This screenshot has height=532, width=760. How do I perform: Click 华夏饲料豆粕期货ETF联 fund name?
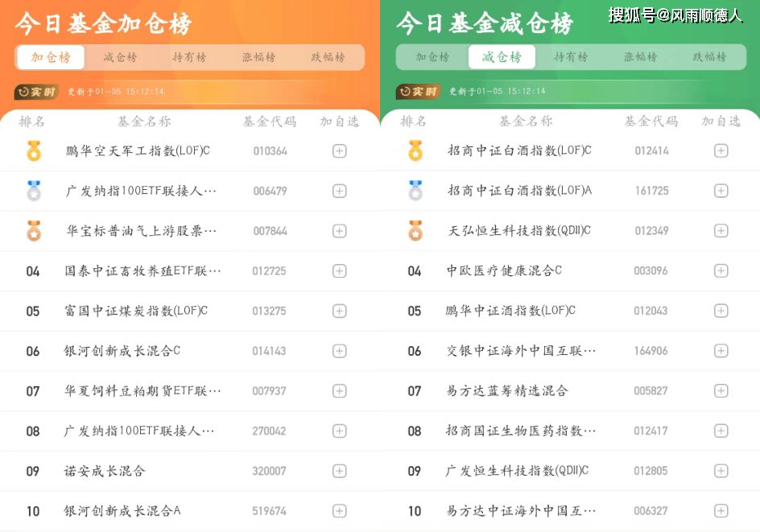point(142,391)
